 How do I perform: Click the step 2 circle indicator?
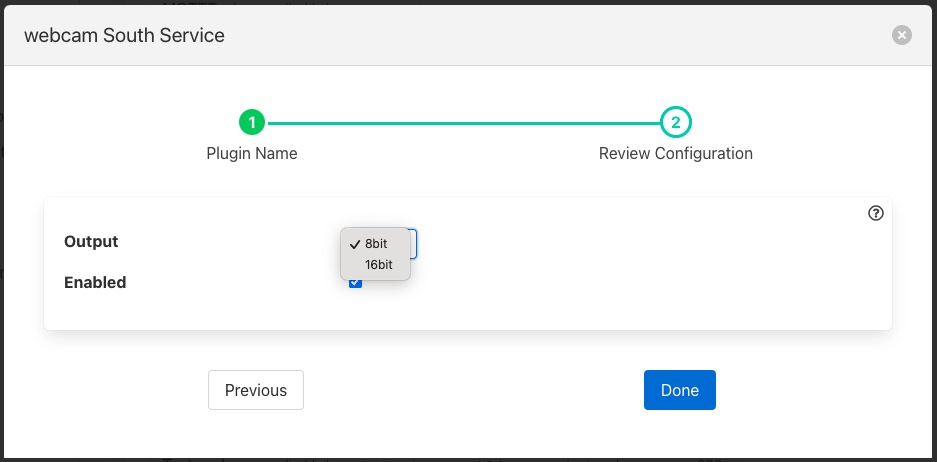click(x=676, y=123)
